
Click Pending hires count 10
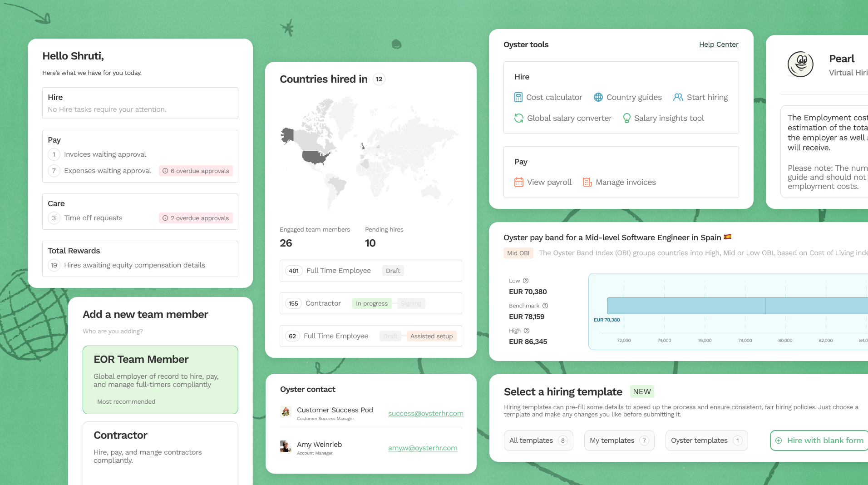coord(370,243)
